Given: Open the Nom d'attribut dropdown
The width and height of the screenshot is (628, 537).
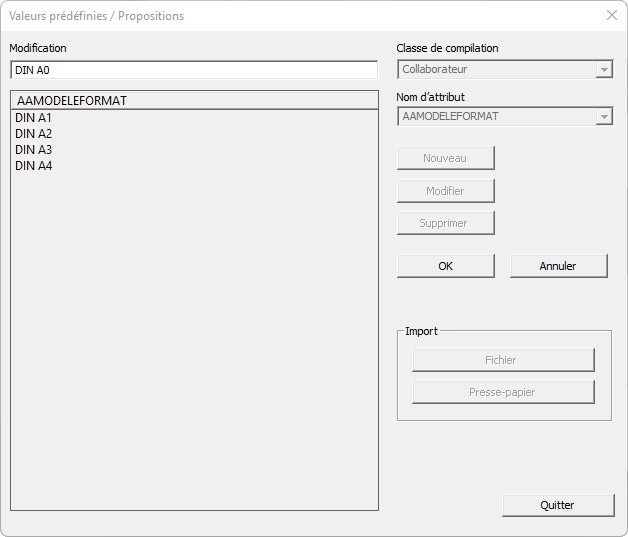Looking at the screenshot, I should tap(505, 117).
